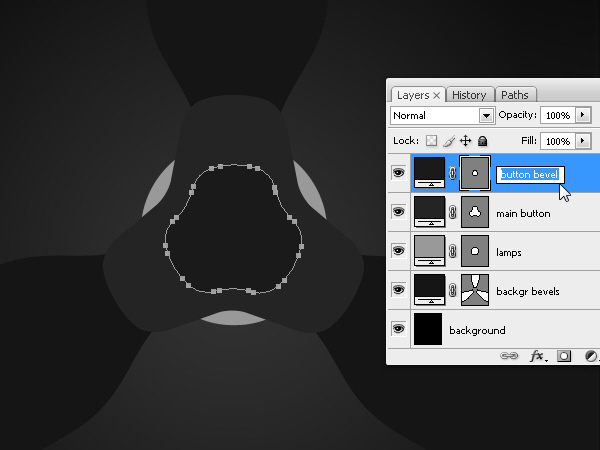Click the lock all padlock icon

483,141
